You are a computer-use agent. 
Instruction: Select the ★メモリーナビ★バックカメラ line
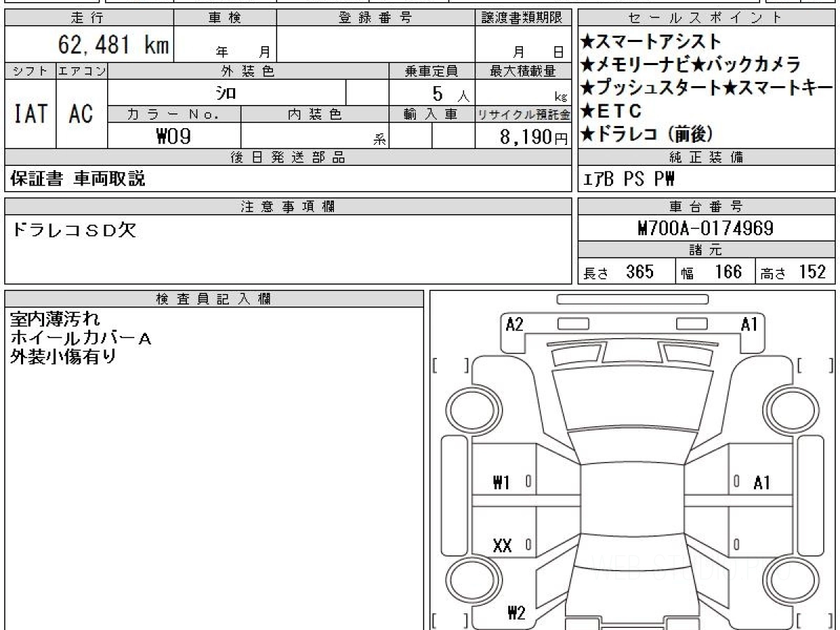pos(691,65)
